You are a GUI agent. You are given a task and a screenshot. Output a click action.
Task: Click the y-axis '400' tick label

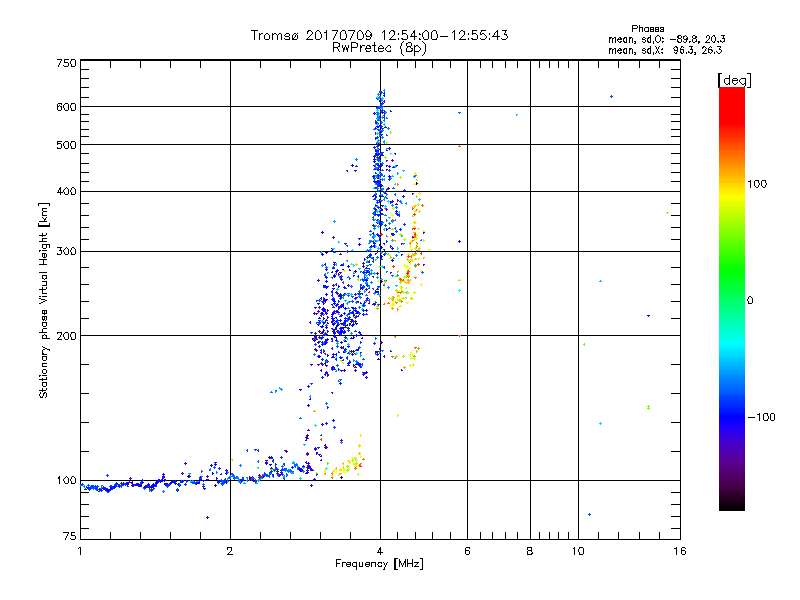(67, 191)
